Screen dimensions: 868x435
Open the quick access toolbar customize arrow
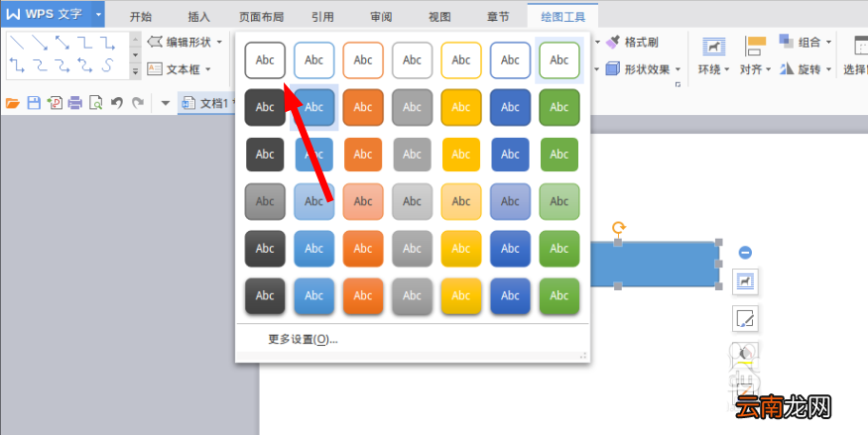(165, 103)
